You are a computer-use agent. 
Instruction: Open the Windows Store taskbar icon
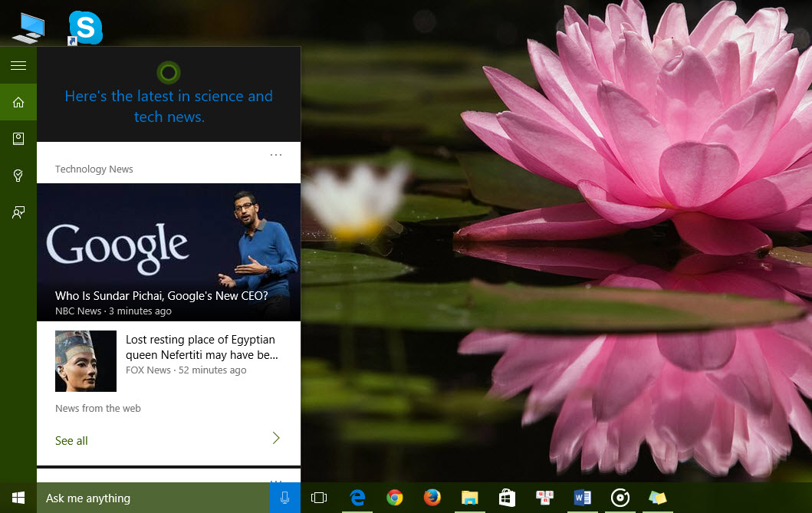pos(507,498)
